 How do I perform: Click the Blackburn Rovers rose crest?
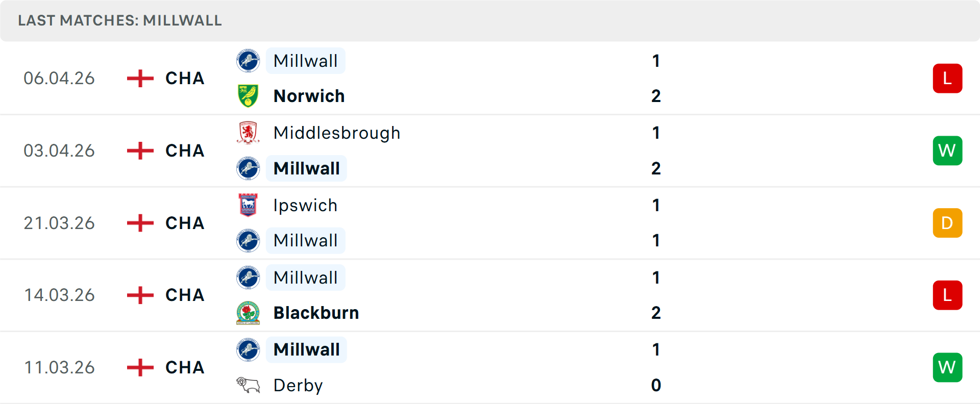coord(249,313)
